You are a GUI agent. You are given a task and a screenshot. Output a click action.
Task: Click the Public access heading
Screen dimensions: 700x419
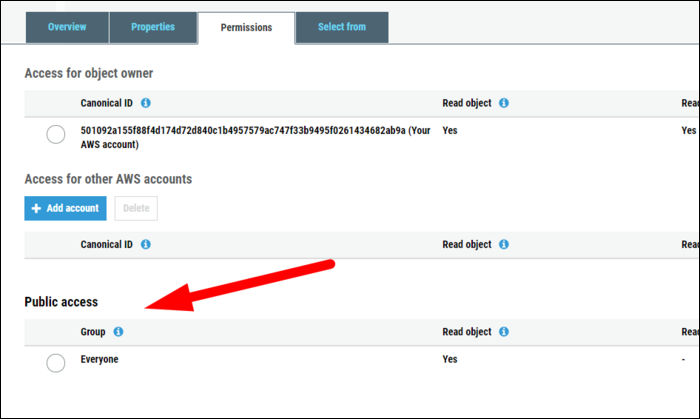(61, 302)
